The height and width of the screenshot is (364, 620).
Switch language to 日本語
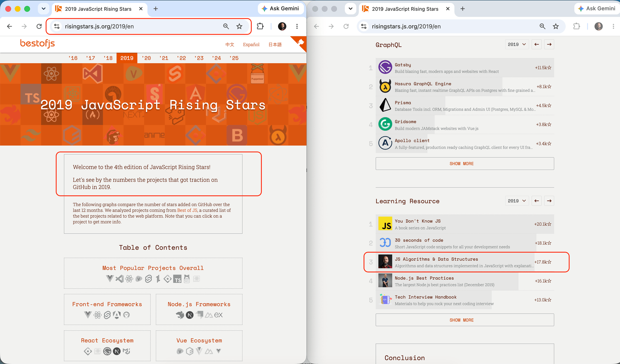coord(275,45)
